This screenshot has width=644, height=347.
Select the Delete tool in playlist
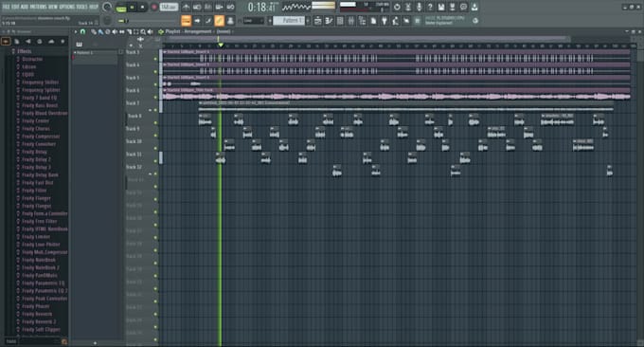tap(108, 31)
